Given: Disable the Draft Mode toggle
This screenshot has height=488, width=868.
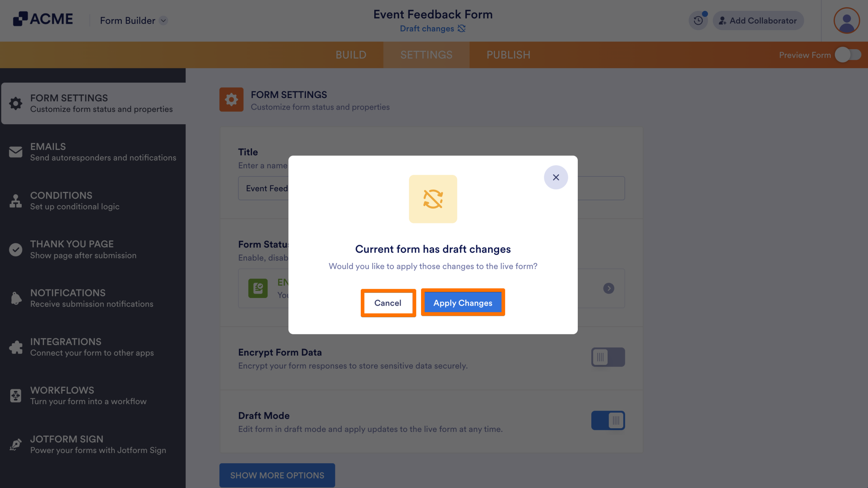Looking at the screenshot, I should (x=608, y=420).
